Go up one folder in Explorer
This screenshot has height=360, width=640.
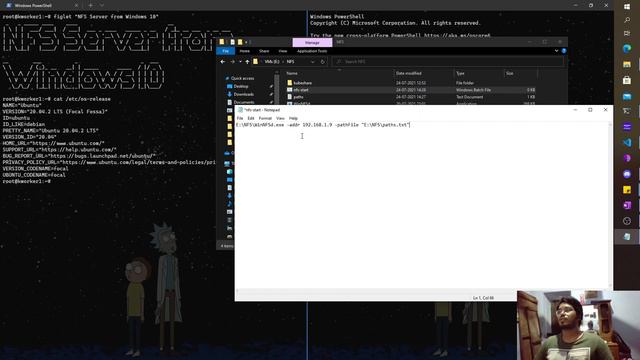247,62
